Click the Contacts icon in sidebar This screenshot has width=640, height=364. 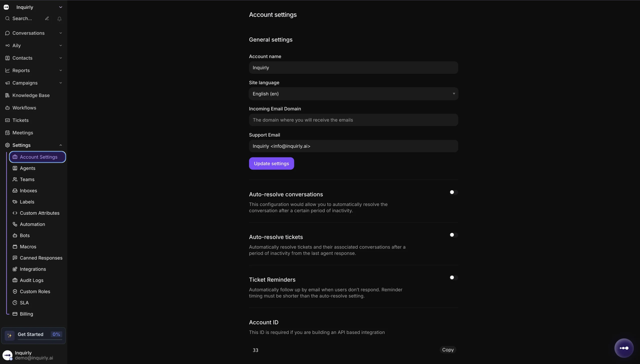[x=7, y=58]
